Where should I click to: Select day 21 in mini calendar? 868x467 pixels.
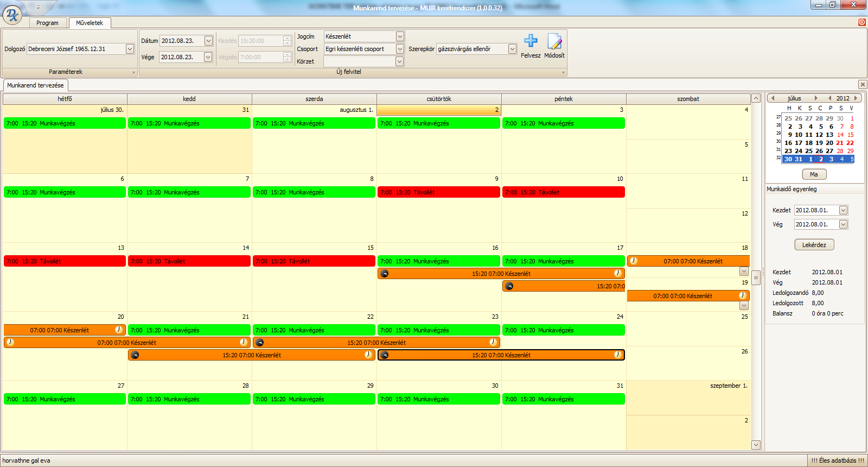pos(840,143)
